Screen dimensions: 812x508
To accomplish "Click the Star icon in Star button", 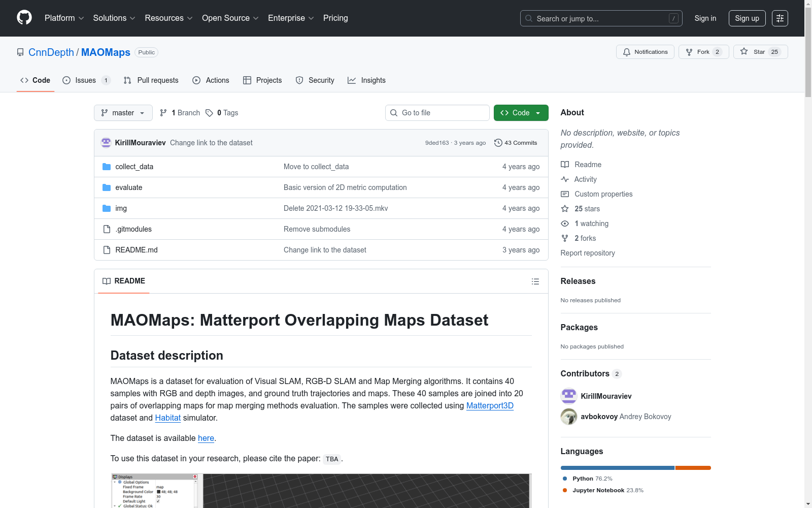I will click(x=744, y=51).
